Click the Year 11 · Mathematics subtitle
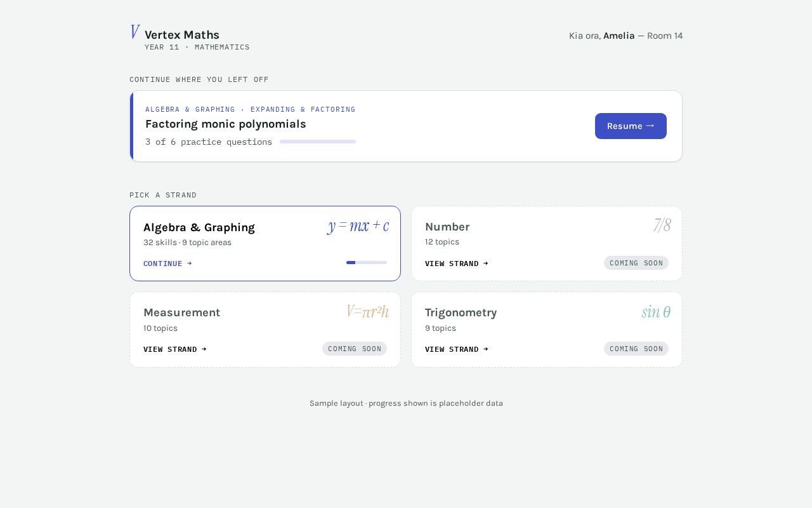 pos(197,47)
